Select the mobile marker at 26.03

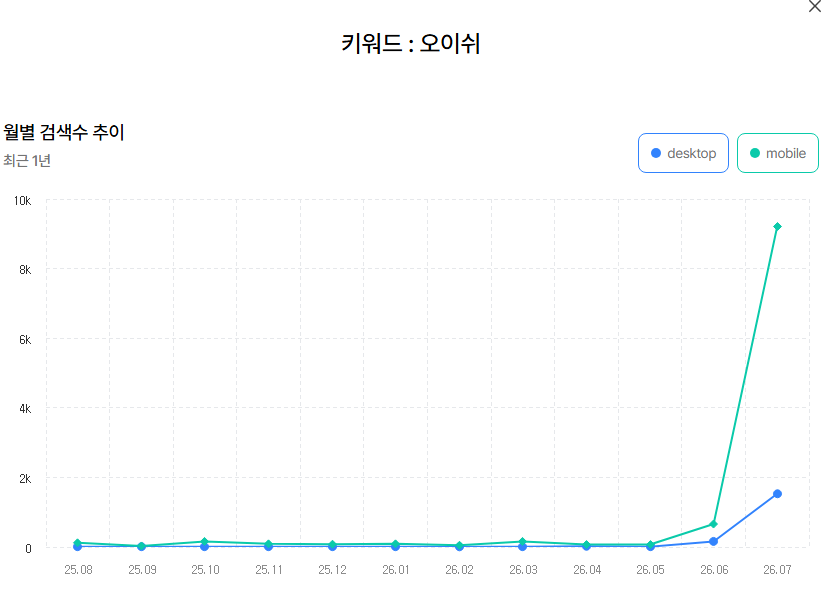(523, 542)
